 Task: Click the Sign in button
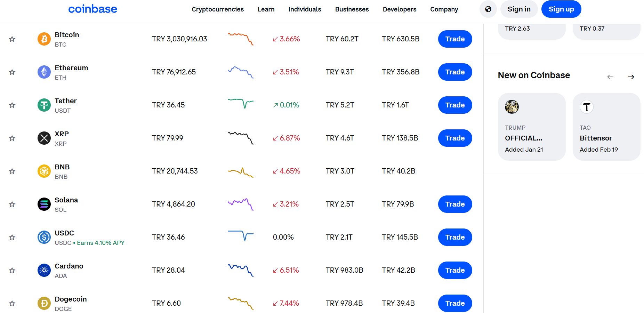point(519,9)
